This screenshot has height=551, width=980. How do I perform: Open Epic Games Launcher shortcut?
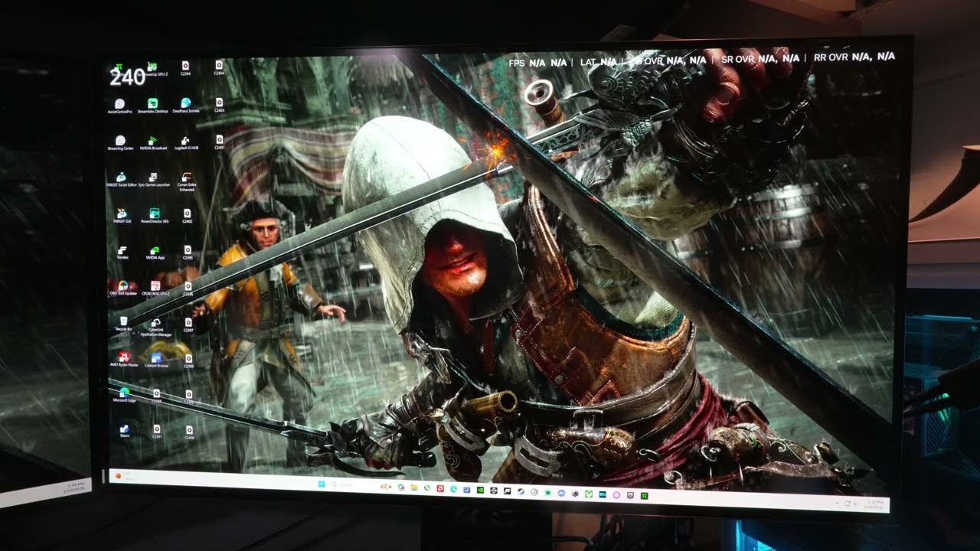tap(154, 180)
